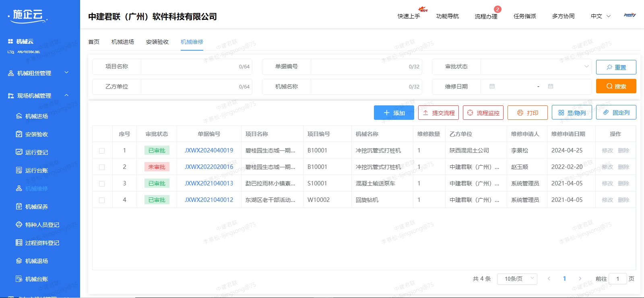The height and width of the screenshot is (298, 644).
Task: Open the 审批状态 dropdown
Action: 536,67
